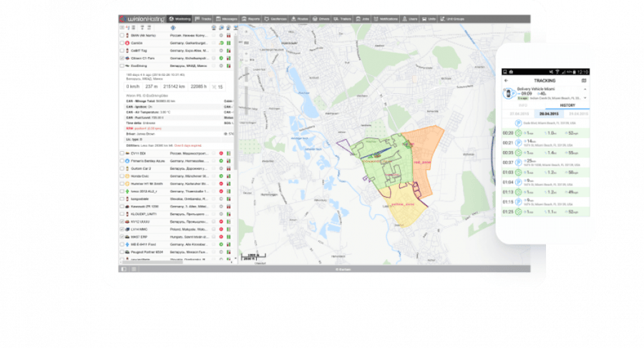Click the 0 km/h speed value
Viewport: 644px width, 348px height.
click(x=133, y=87)
